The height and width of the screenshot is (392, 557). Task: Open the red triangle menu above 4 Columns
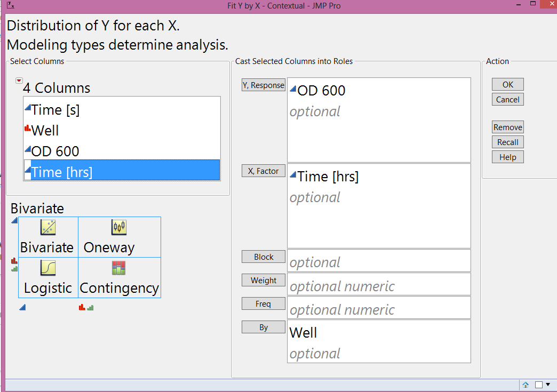(19, 80)
